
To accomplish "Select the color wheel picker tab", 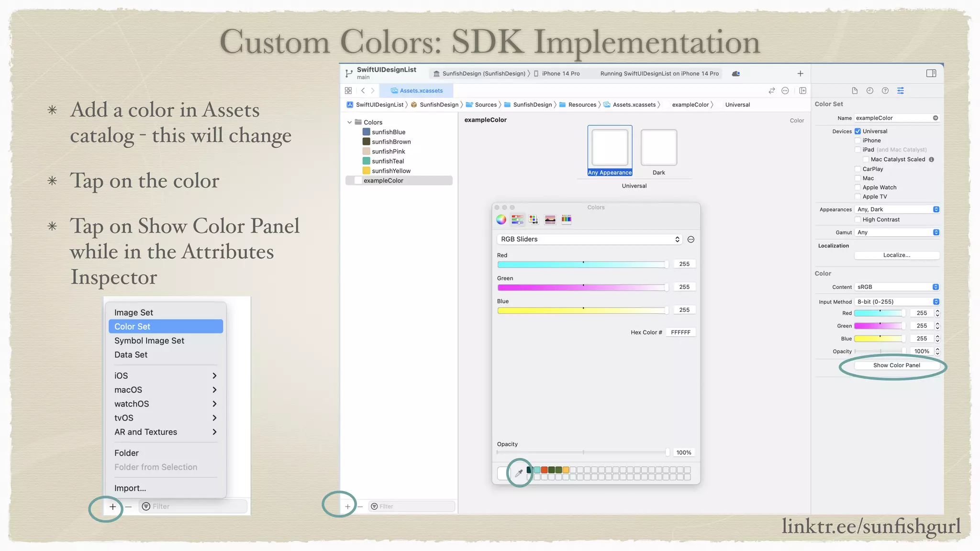I will [501, 220].
